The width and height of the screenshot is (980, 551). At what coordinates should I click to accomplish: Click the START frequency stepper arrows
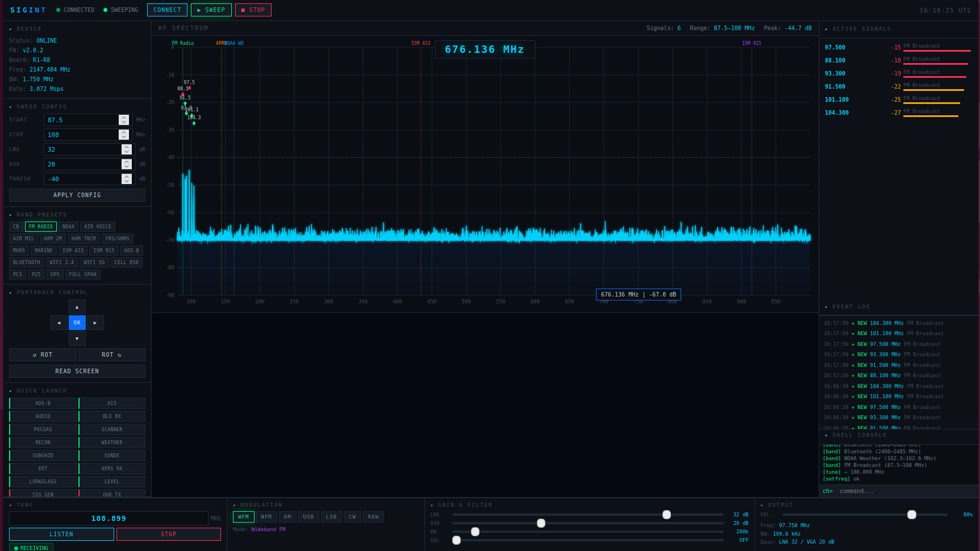point(124,120)
